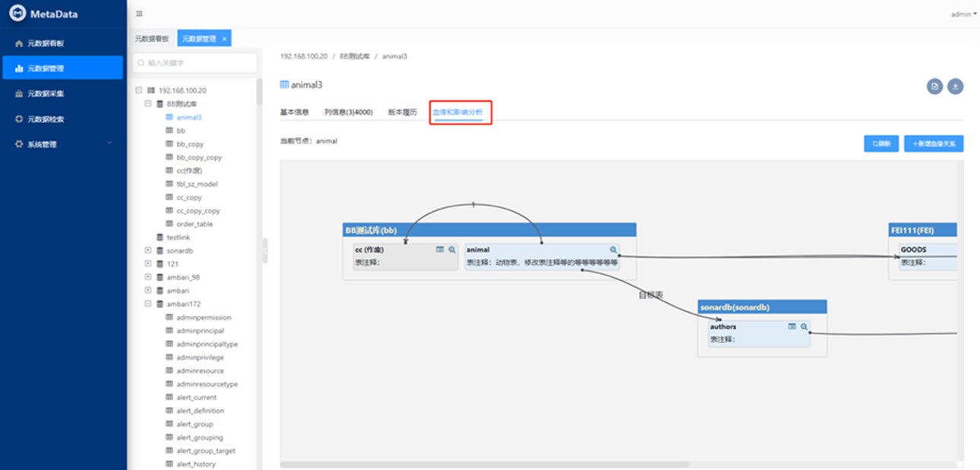
Task: Click magnifier icon on the animal node
Action: pos(613,250)
